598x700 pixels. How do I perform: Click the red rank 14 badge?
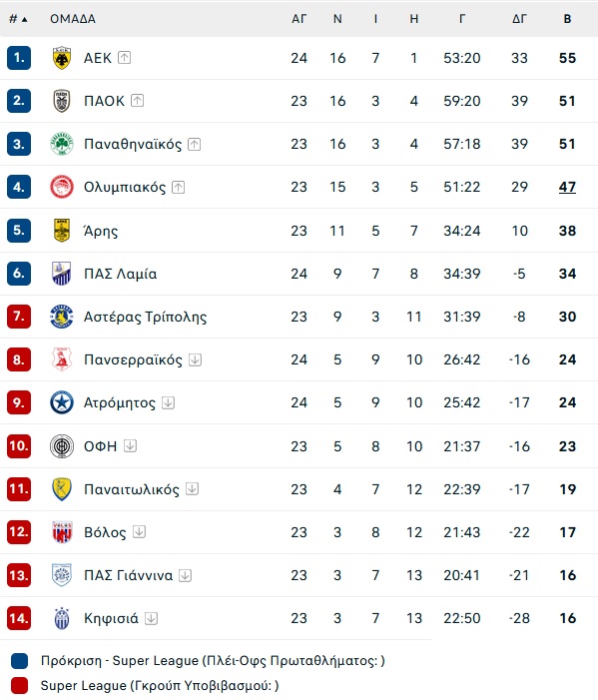(x=19, y=618)
